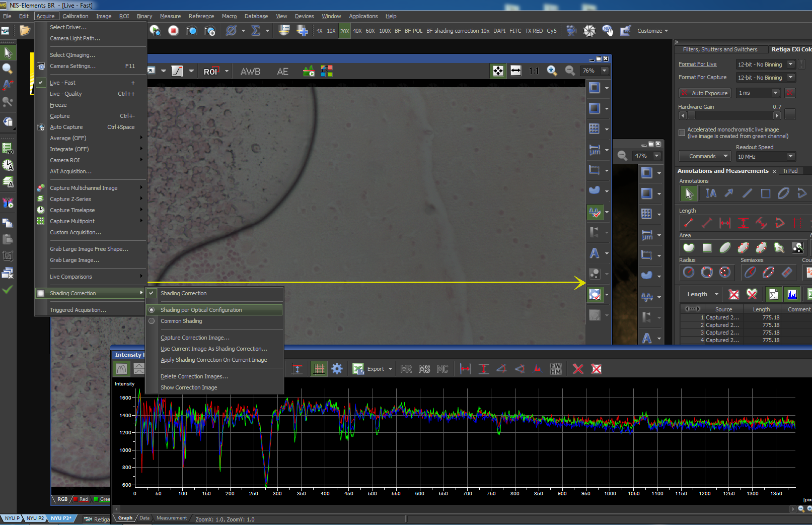Switch to the Data tab
Screen dimensions: 812x525
[x=144, y=518]
